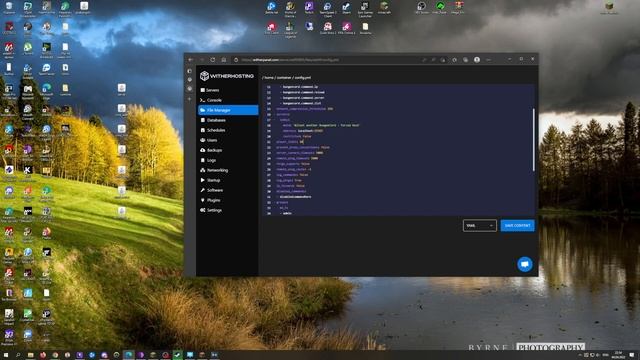Click the browser back arrow
Screen dimensions: 640x360
191,60
